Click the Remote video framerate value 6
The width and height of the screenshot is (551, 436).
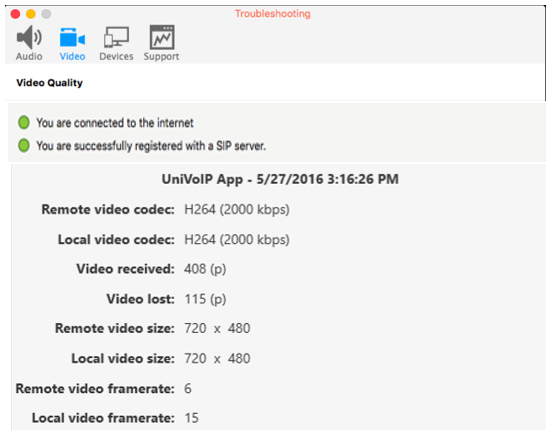pos(188,389)
